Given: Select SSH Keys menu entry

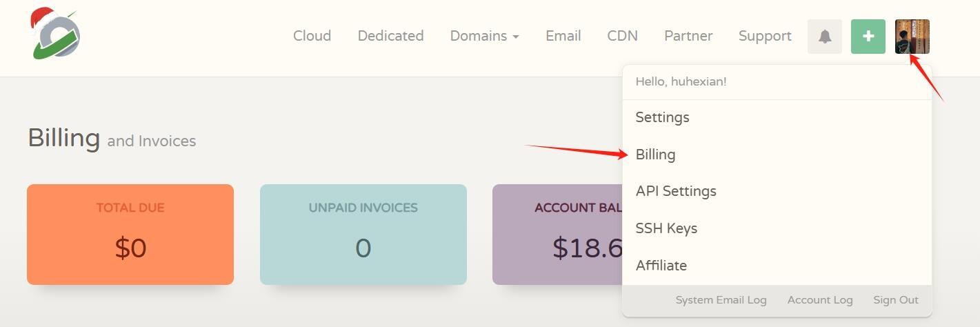Looking at the screenshot, I should click(666, 228).
